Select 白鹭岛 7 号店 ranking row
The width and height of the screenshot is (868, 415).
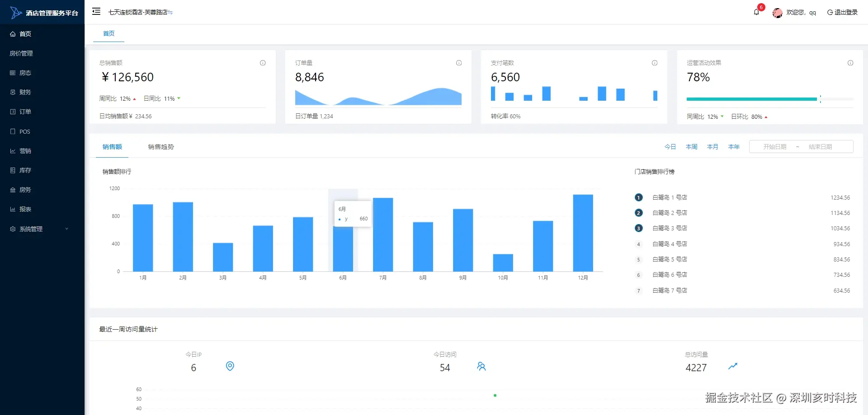tap(742, 290)
